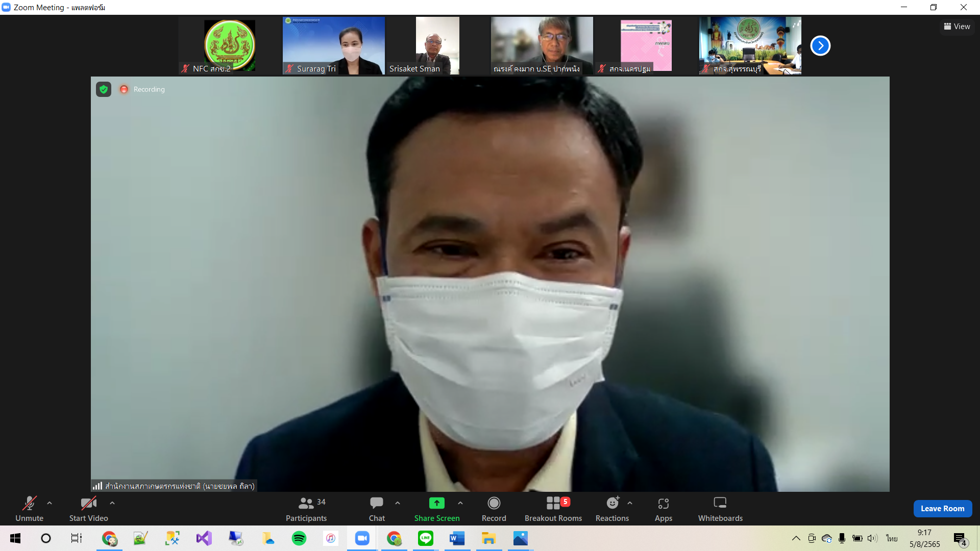Unmute the microphone
The height and width of the screenshot is (551, 980).
pos(29,509)
